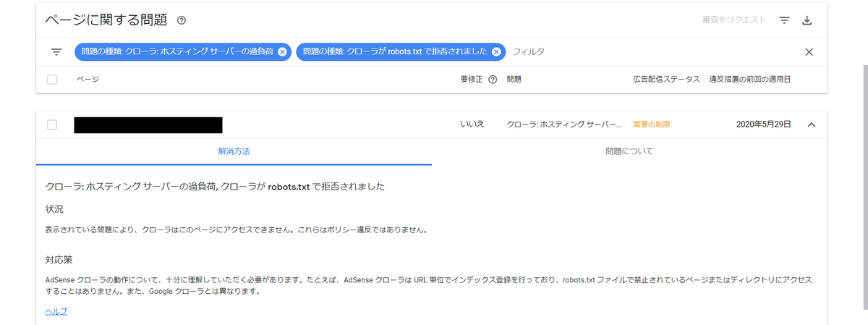Sort by 違反措置の前回の適用日 column header
The image size is (868, 325).
[750, 80]
